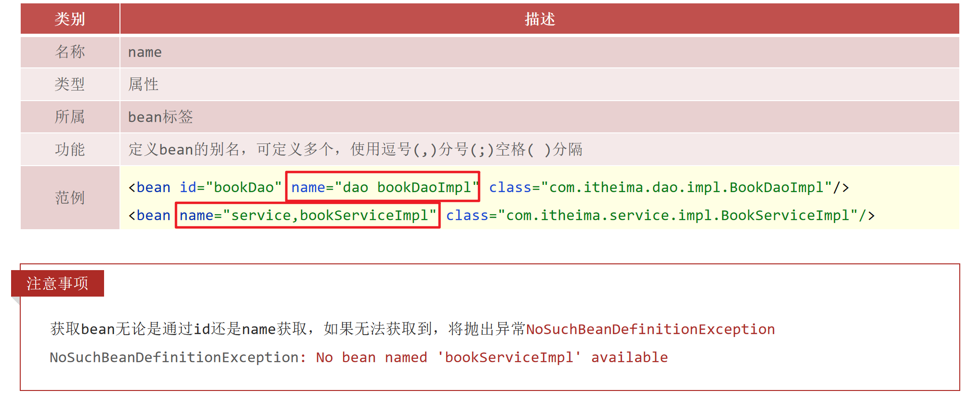Select the 所属 row label
980x403 pixels.
[x=70, y=117]
